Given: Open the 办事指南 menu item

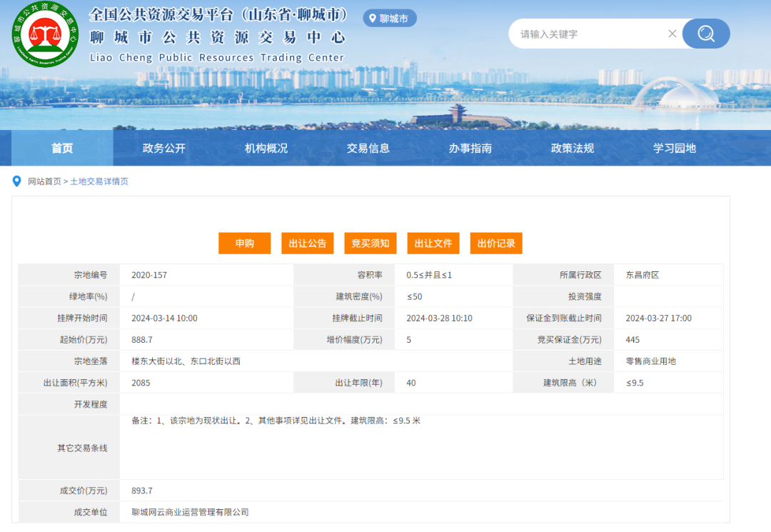Looking at the screenshot, I should 470,148.
